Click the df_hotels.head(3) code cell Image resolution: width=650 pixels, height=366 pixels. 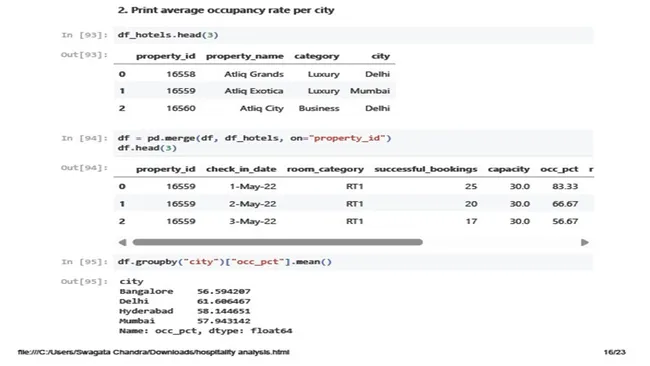click(x=353, y=35)
